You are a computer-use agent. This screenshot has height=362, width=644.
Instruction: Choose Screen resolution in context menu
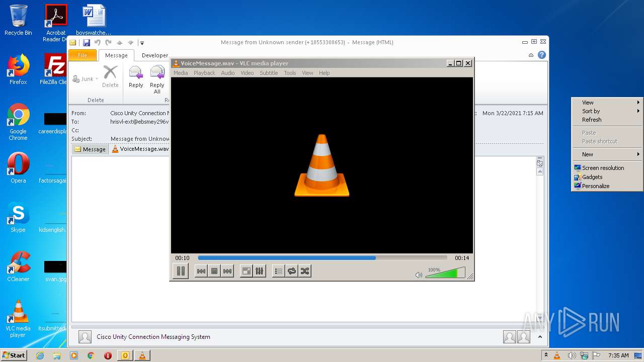(607, 168)
